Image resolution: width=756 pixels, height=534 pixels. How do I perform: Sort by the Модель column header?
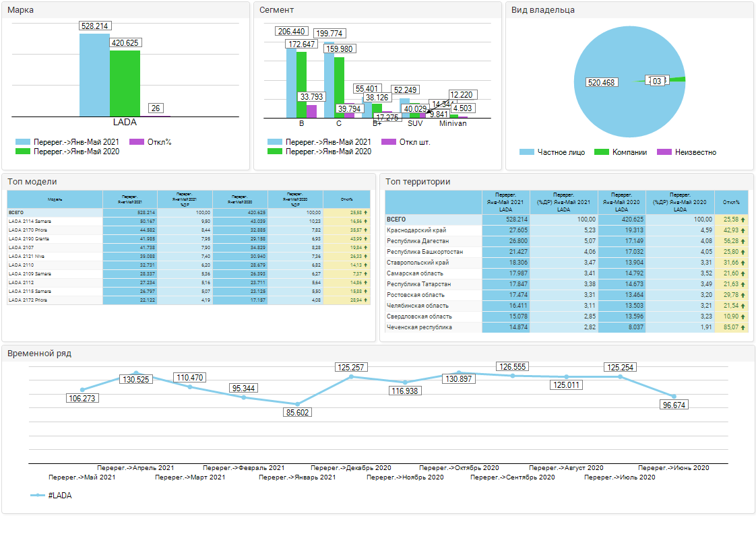pos(55,199)
